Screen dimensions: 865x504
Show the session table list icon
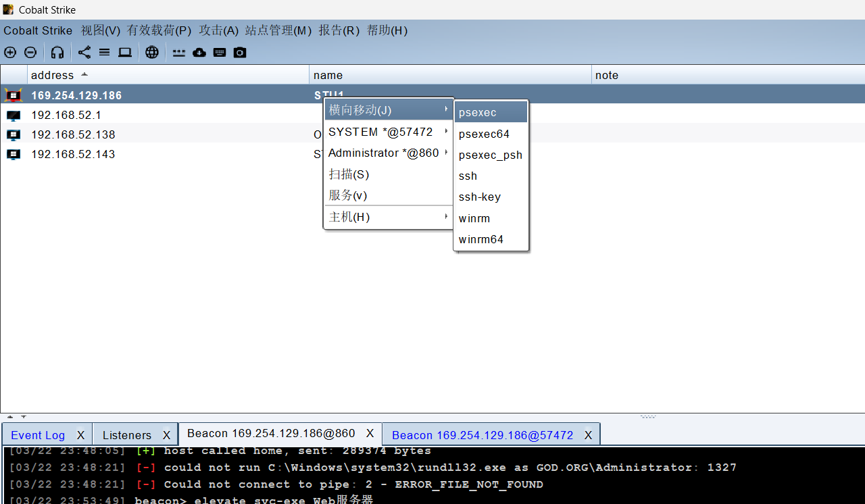pyautogui.click(x=104, y=52)
